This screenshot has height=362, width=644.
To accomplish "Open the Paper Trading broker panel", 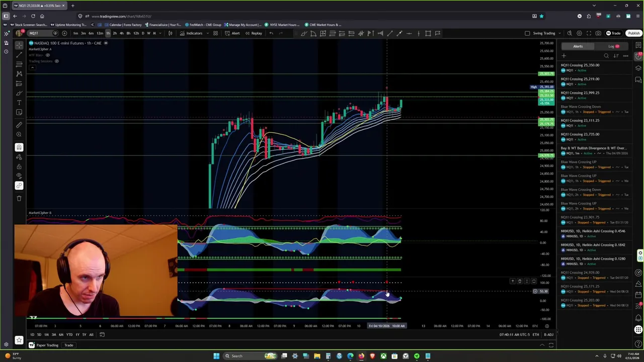I will (43, 345).
